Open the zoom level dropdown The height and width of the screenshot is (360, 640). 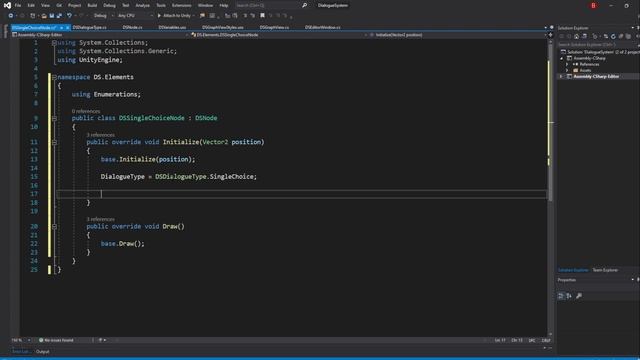pos(22,340)
